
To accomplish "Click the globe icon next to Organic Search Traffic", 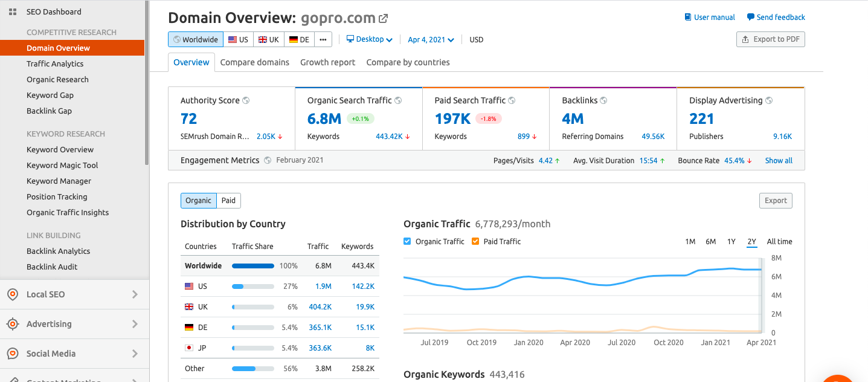I will [x=398, y=100].
